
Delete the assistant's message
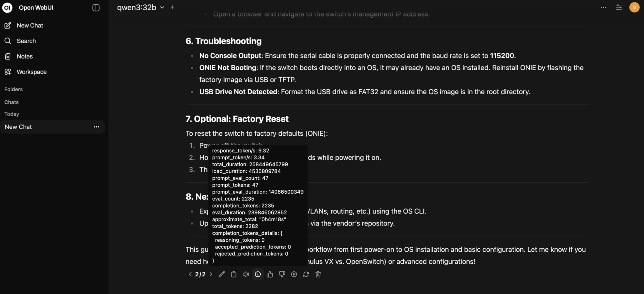coord(318,274)
